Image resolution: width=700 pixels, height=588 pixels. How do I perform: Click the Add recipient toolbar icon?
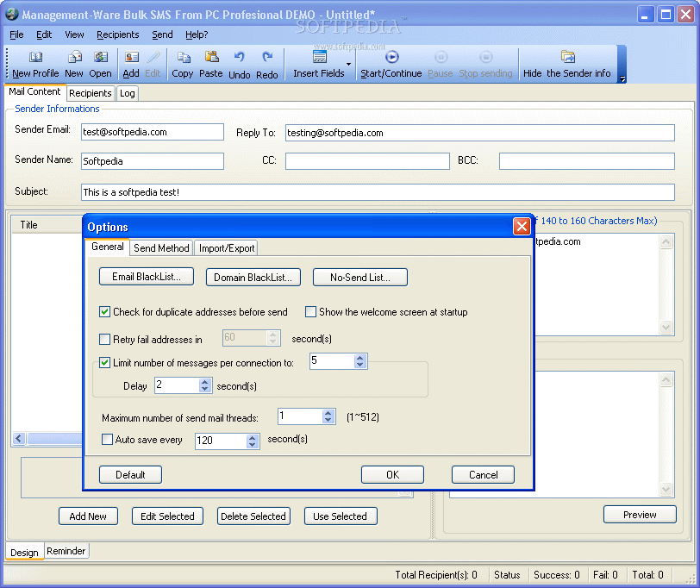[131, 57]
